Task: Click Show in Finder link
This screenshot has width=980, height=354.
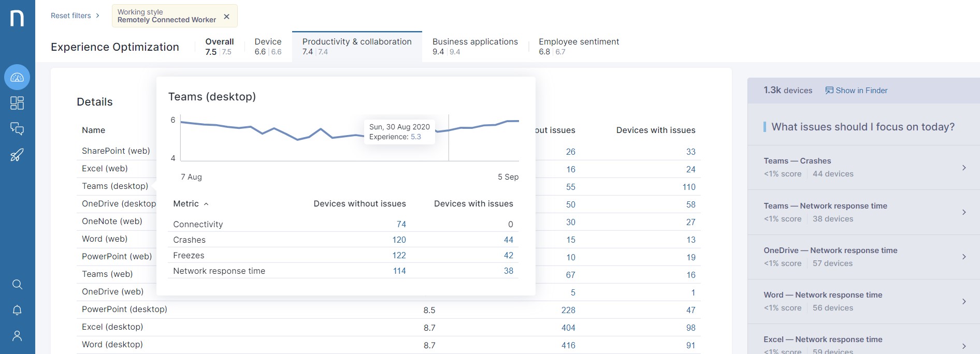Action: click(856, 91)
